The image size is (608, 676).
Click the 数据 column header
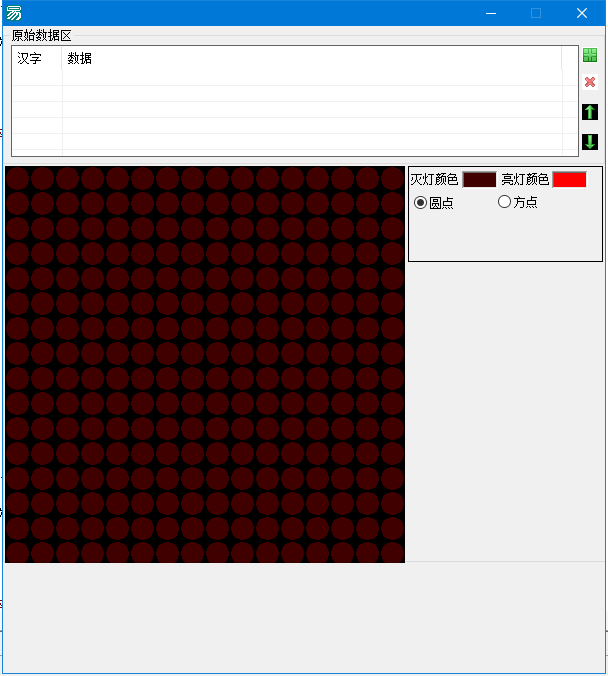(312, 58)
